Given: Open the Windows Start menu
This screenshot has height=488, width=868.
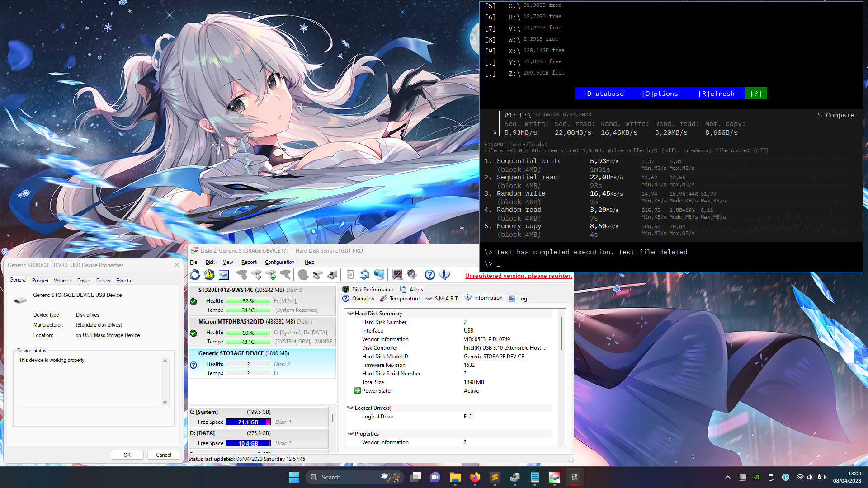Looking at the screenshot, I should point(294,477).
